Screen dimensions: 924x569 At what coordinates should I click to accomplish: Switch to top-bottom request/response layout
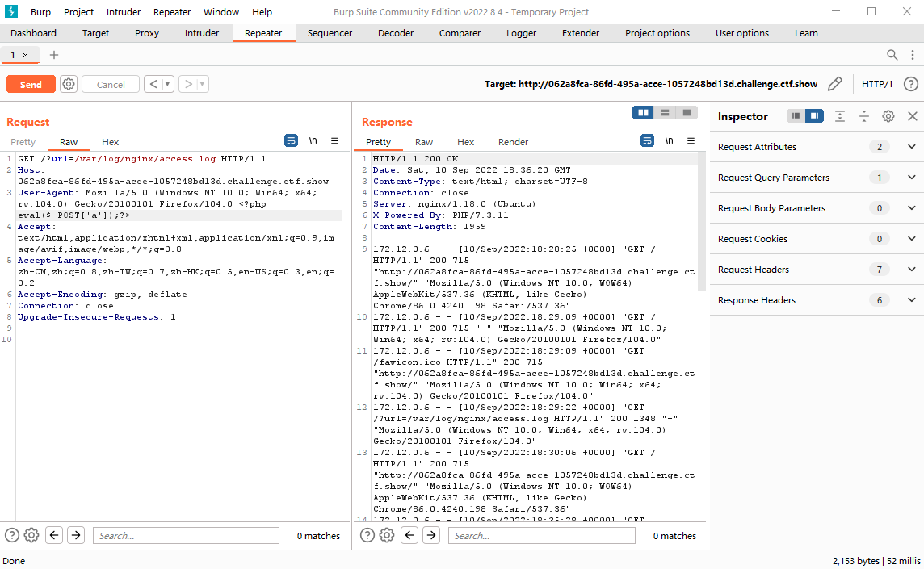[x=665, y=112]
